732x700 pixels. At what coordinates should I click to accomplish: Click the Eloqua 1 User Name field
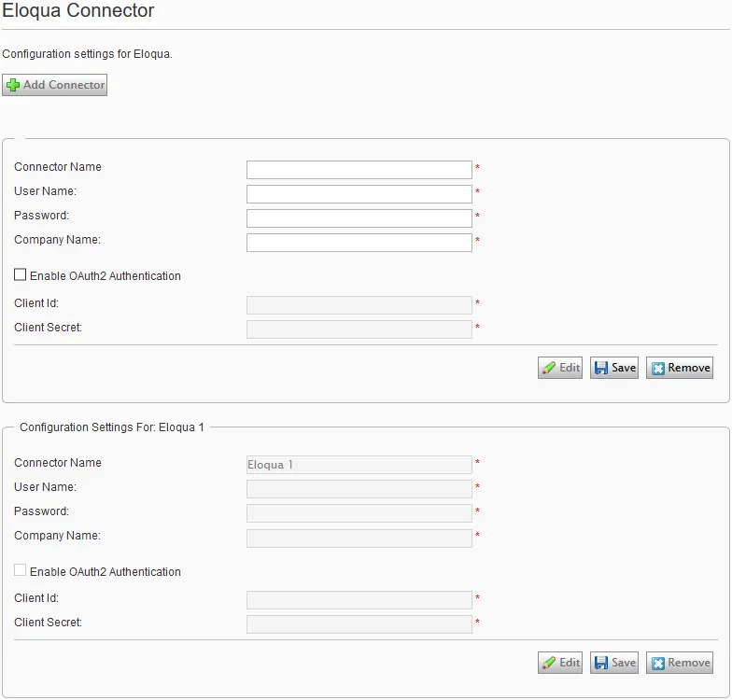pyautogui.click(x=359, y=489)
